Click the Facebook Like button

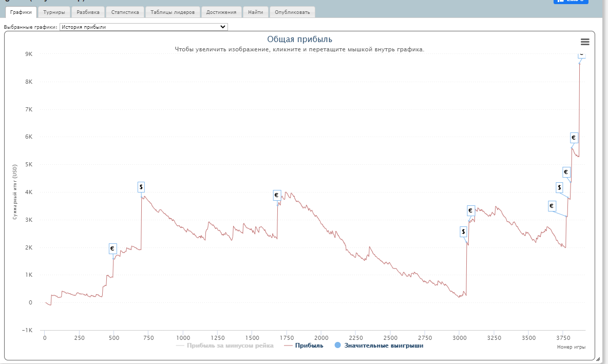pos(571,2)
